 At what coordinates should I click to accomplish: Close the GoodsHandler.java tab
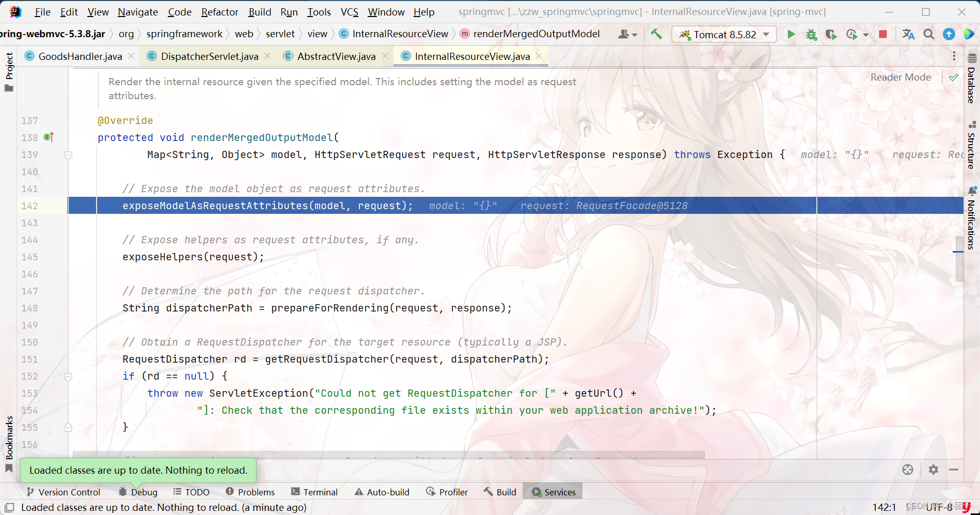(x=131, y=56)
